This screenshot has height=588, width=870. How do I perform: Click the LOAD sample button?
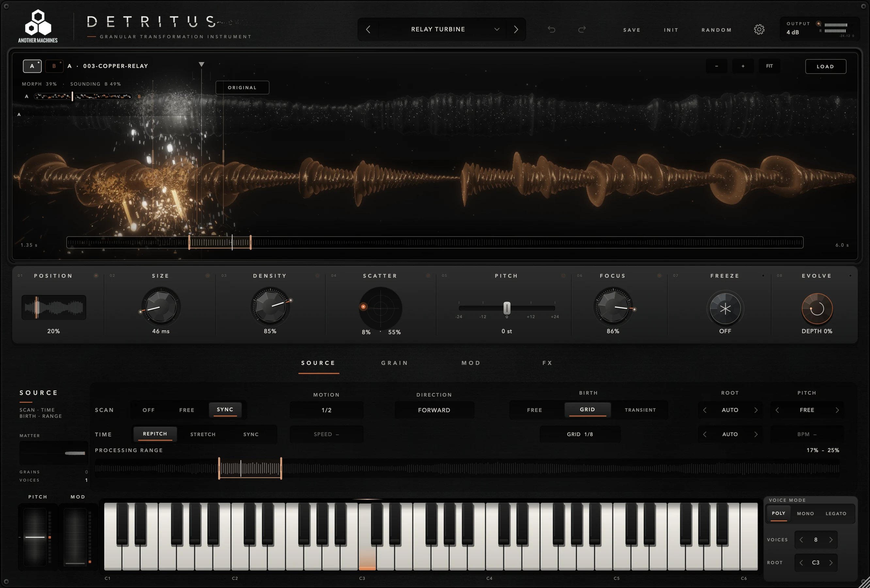[826, 66]
